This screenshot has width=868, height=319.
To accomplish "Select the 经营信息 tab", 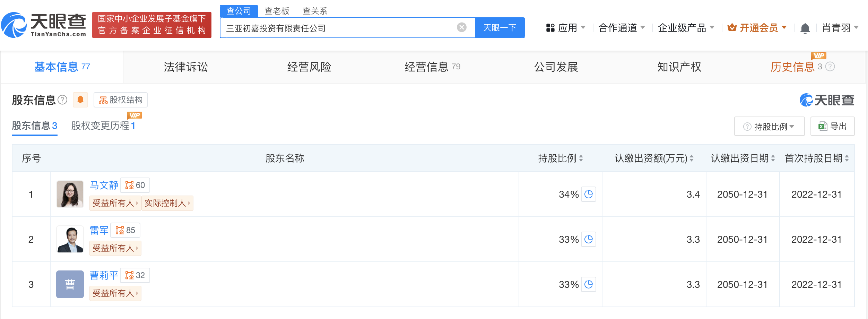I will tap(432, 67).
